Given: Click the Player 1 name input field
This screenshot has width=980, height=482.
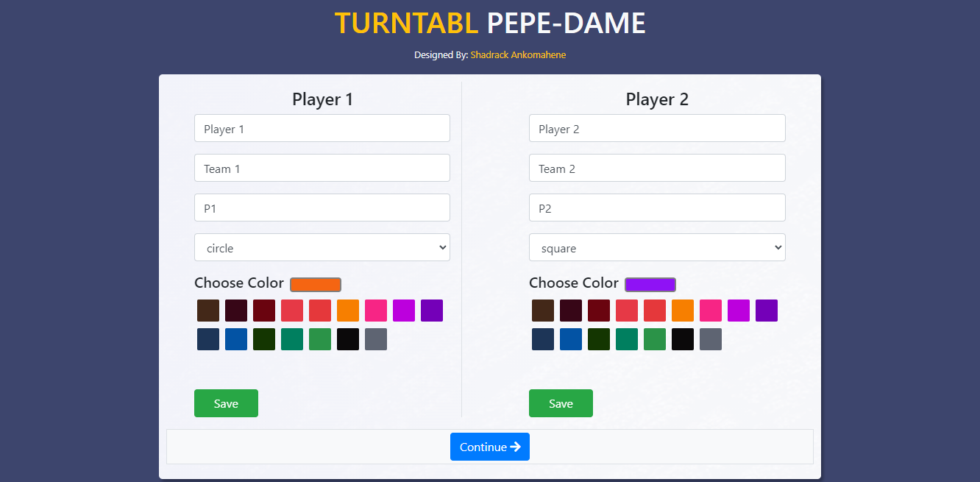Looking at the screenshot, I should [322, 128].
